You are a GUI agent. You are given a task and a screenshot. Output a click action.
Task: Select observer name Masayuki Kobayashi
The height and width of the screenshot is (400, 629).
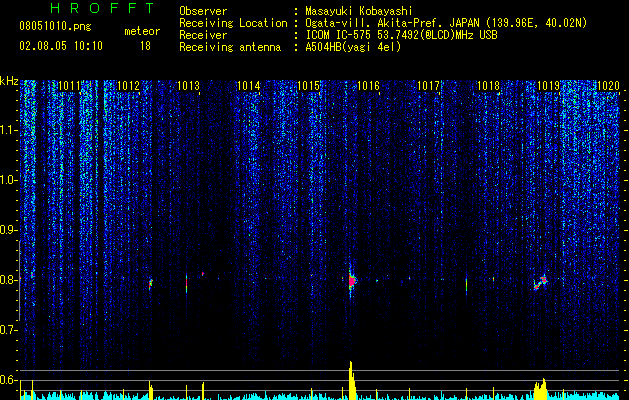click(359, 12)
